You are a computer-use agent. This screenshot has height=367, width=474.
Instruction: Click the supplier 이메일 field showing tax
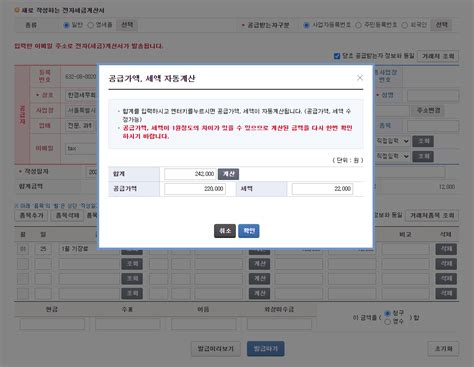[82, 148]
